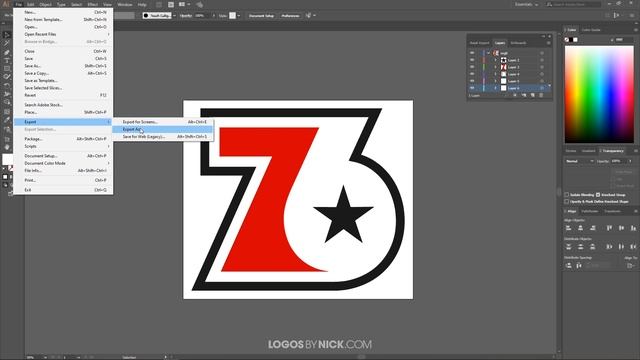The height and width of the screenshot is (360, 640).
Task: Select the Eyedropper tool
Action: click(7, 120)
